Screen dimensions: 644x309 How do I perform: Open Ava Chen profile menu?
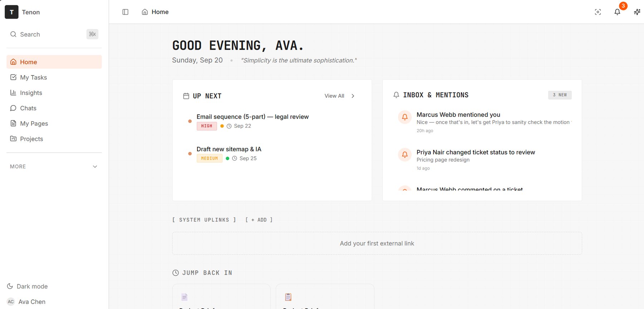click(26, 301)
